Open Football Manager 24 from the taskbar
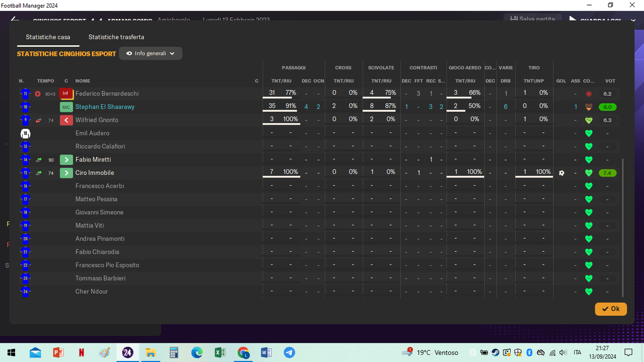The height and width of the screenshot is (362, 644). click(x=127, y=352)
